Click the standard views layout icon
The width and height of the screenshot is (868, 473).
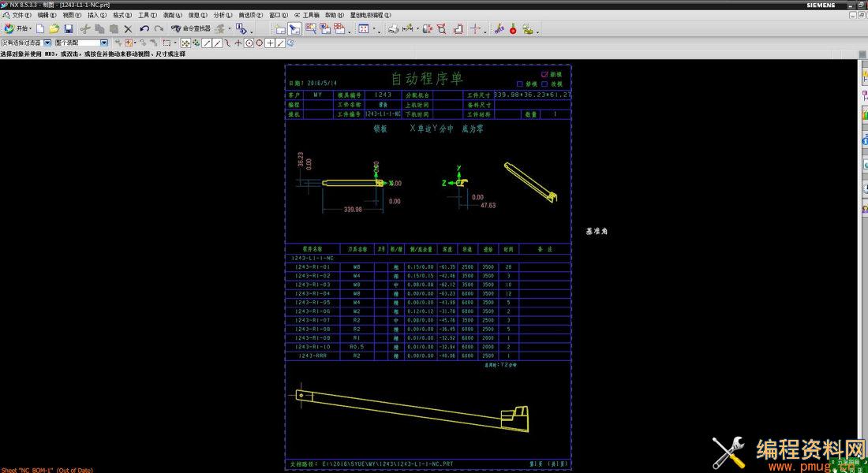pyautogui.click(x=339, y=28)
